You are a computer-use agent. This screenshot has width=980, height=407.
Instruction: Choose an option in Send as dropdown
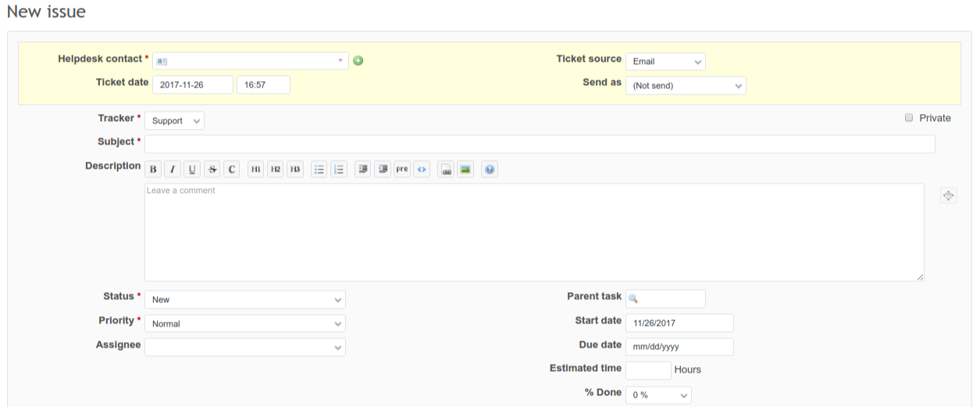coord(686,86)
